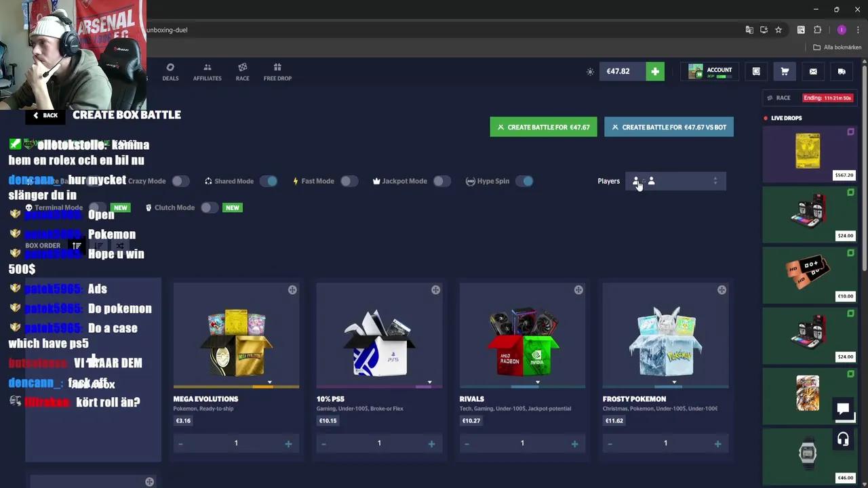The width and height of the screenshot is (868, 488).
Task: Open headset support icon
Action: [x=843, y=439]
